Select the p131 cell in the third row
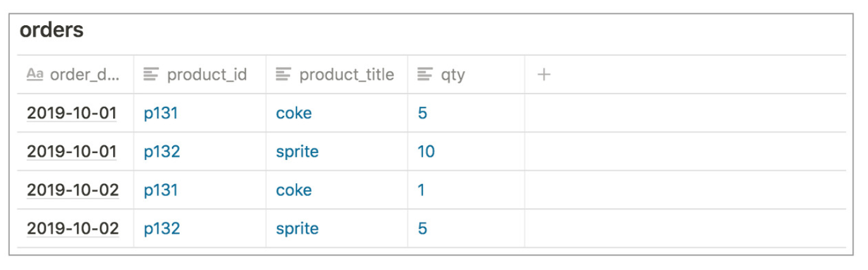 [x=200, y=190]
